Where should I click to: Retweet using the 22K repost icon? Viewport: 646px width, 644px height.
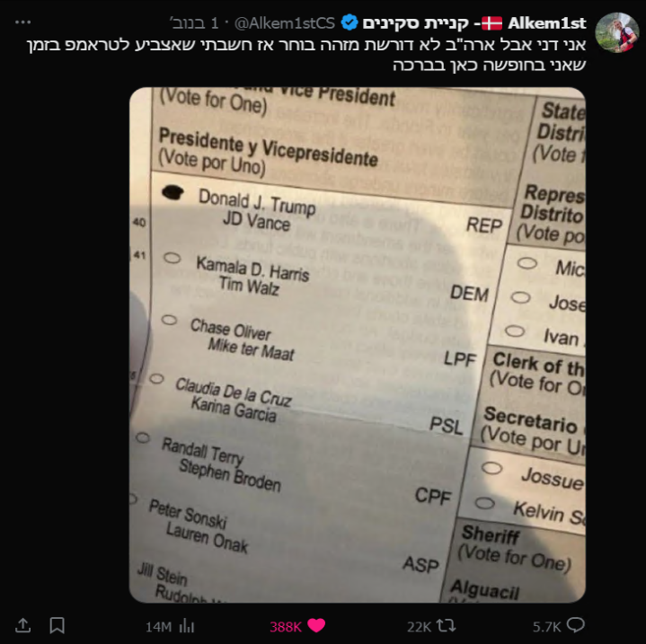pyautogui.click(x=446, y=626)
